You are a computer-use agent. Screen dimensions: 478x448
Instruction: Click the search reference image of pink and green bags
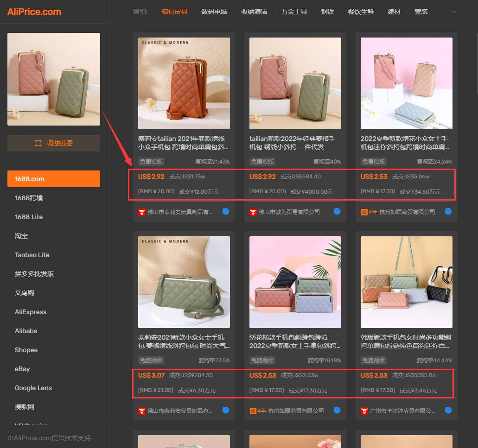(x=54, y=79)
